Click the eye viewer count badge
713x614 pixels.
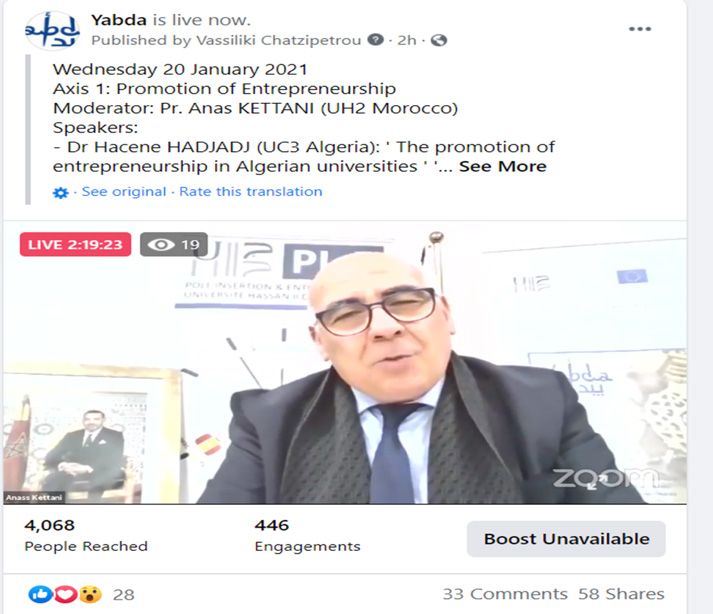[x=174, y=245]
